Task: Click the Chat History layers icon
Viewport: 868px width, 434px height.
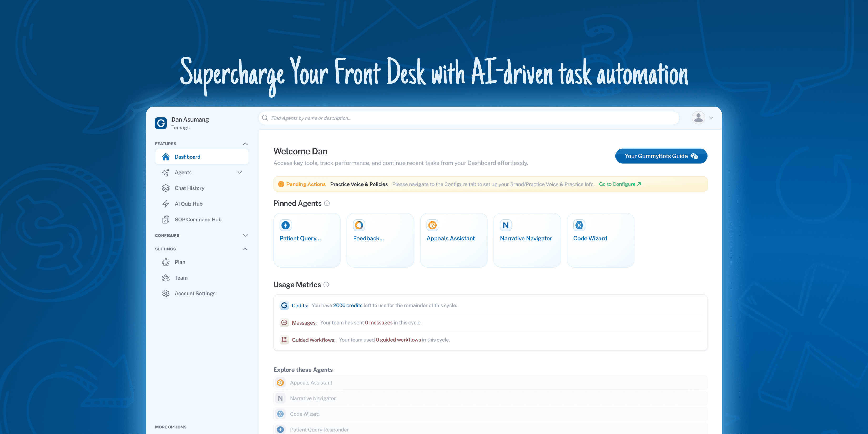Action: 165,188
